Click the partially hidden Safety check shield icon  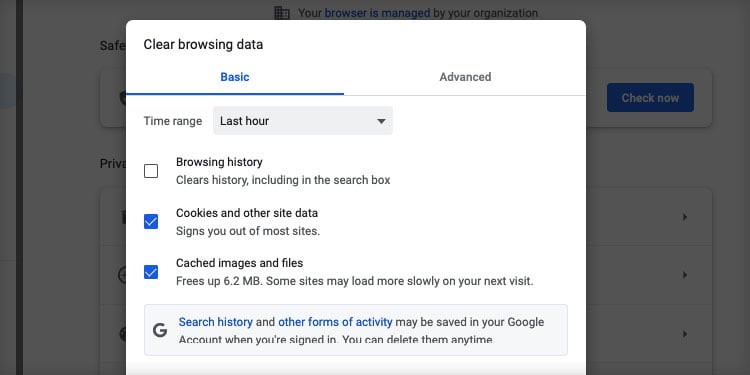pos(122,98)
